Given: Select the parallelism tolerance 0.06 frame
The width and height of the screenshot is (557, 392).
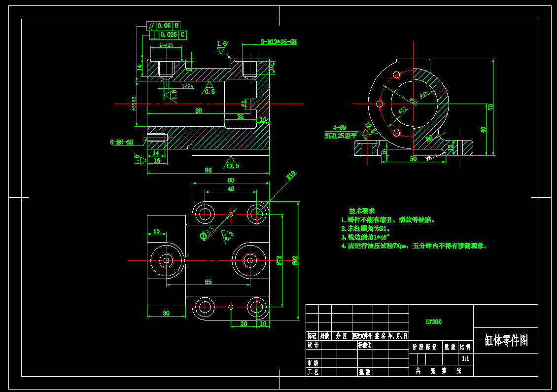Looking at the screenshot, I should [164, 26].
